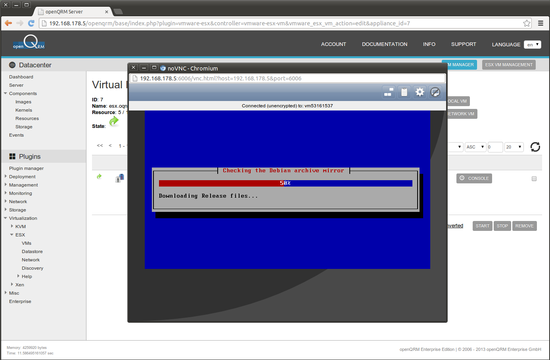This screenshot has height=360, width=550.
Task: Open noVNC settings gear icon
Action: [x=420, y=92]
